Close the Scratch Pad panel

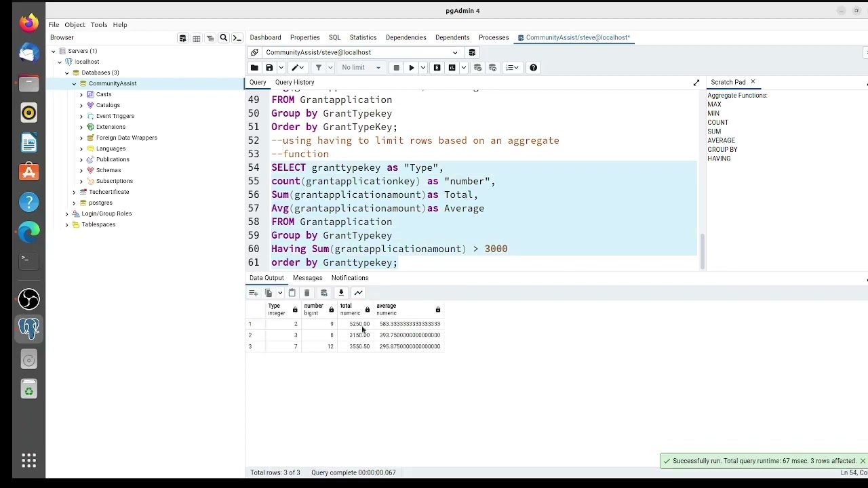753,82
